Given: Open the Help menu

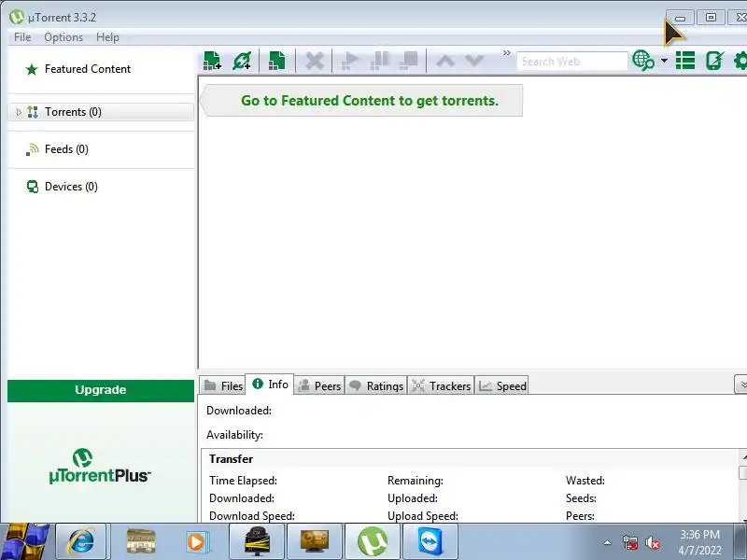Looking at the screenshot, I should [107, 37].
